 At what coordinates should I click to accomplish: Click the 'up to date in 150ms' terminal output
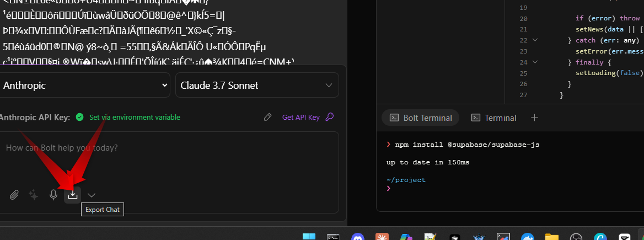pyautogui.click(x=427, y=162)
